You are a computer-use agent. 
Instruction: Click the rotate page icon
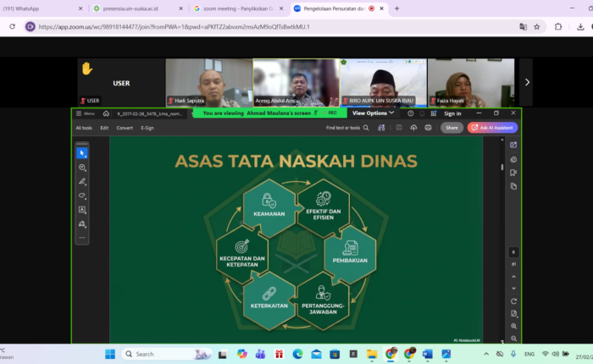(514, 301)
